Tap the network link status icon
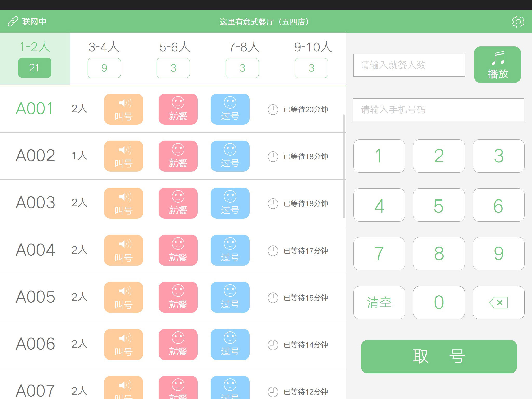532x399 pixels. [x=13, y=22]
